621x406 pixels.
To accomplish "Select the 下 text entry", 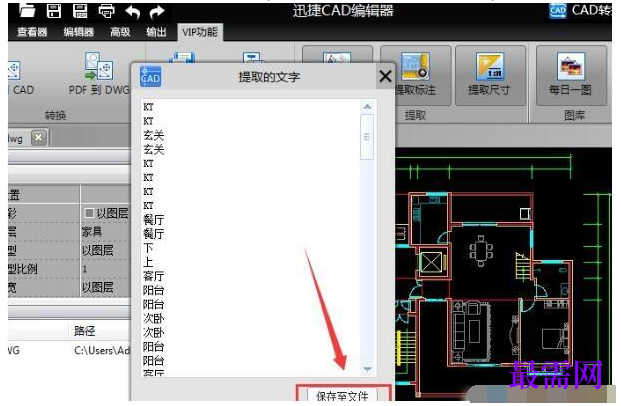I will click(x=148, y=248).
